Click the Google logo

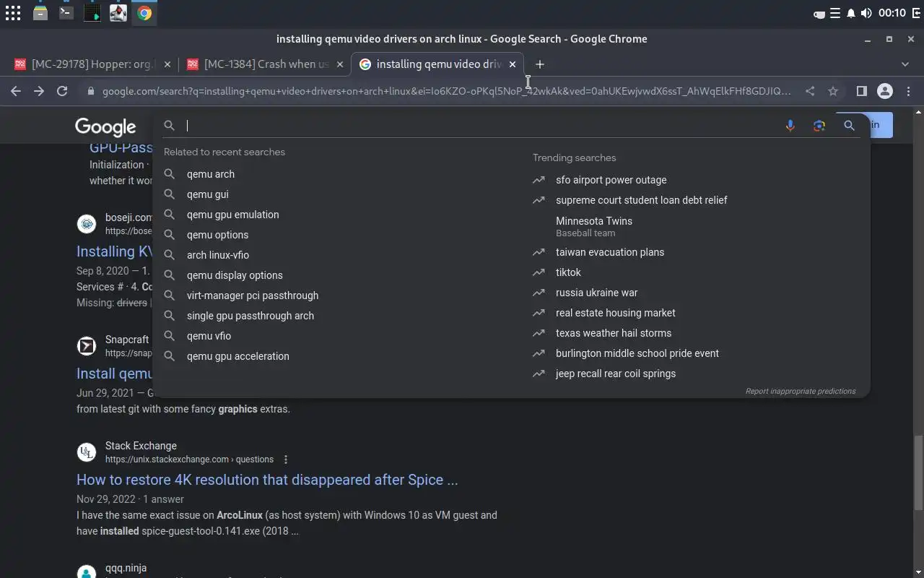tap(105, 127)
